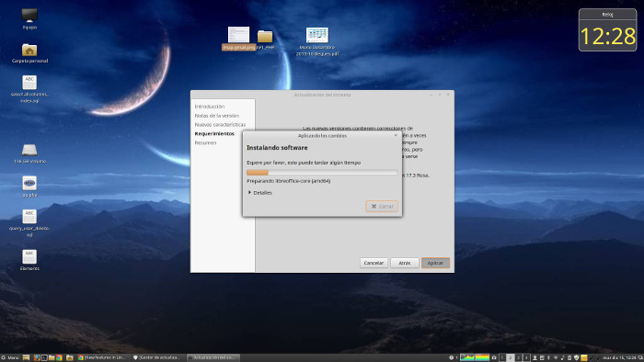Screen dimensions: 644x362
Task: Switch to workspace 3
Action: (x=518, y=357)
